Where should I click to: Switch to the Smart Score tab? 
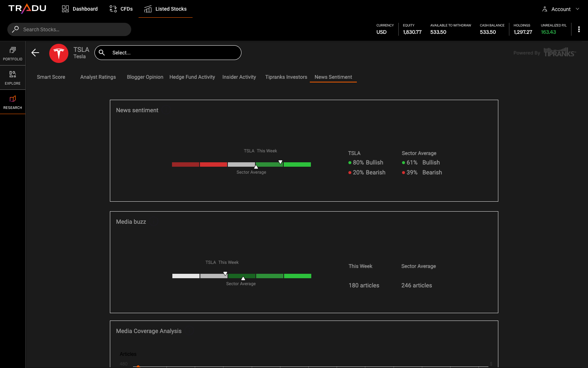[51, 77]
